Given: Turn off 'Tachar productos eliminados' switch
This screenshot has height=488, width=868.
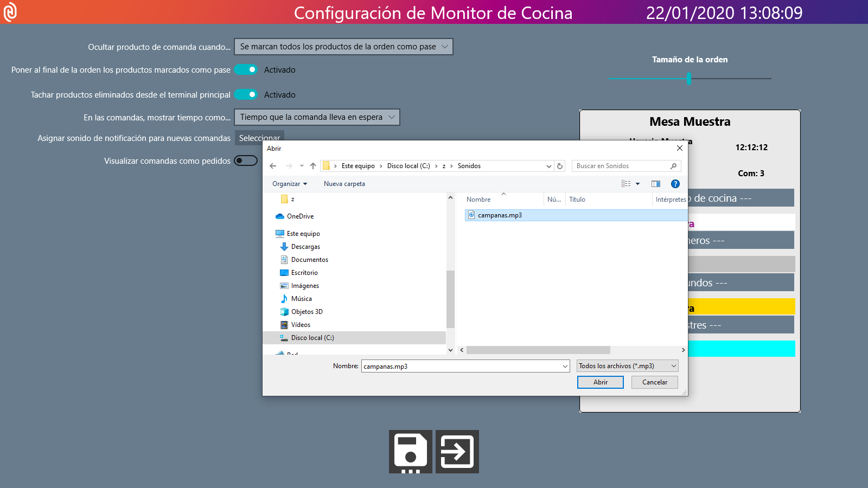Looking at the screenshot, I should pyautogui.click(x=246, y=94).
